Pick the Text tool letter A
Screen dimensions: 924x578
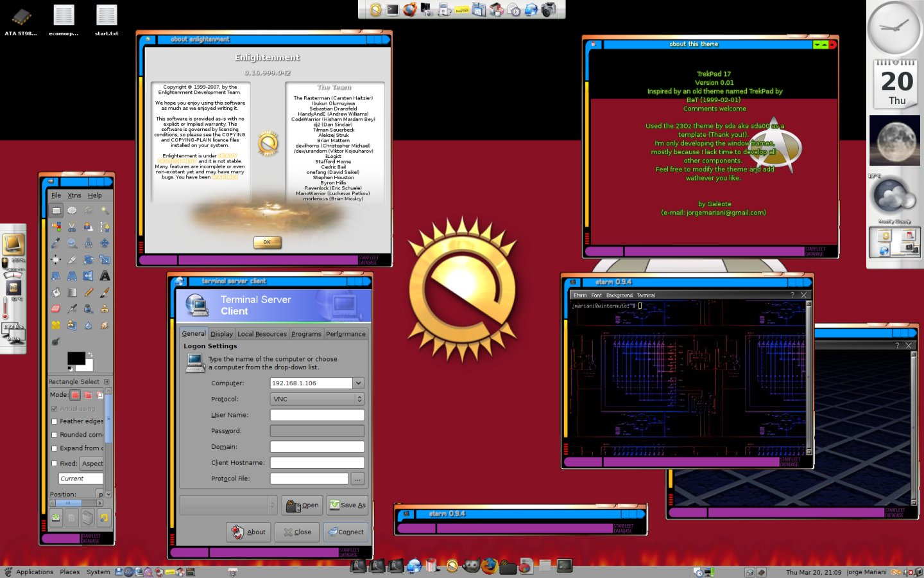(x=105, y=276)
